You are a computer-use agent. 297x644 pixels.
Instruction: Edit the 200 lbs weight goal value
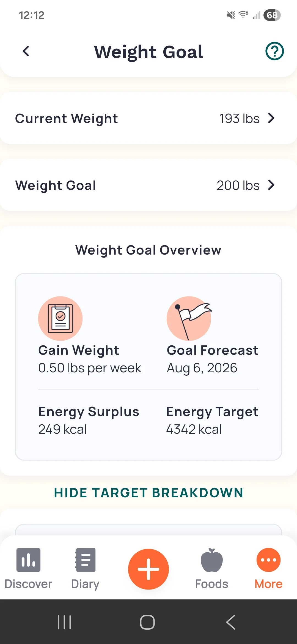pyautogui.click(x=238, y=185)
